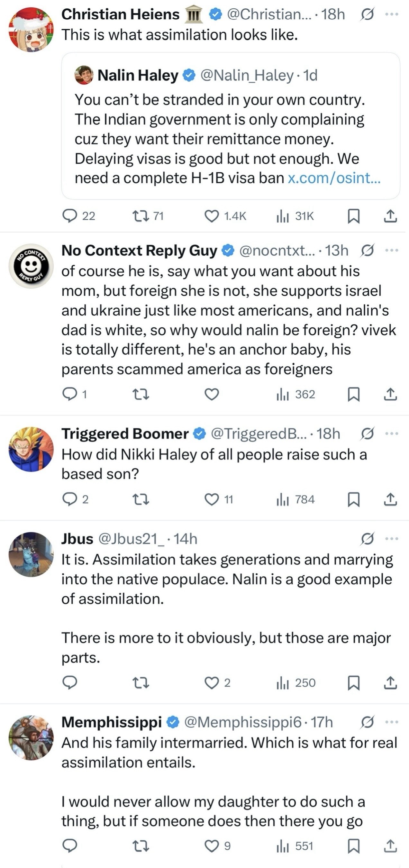
Task: Like No Context Reply Guy's reply
Action: [212, 394]
